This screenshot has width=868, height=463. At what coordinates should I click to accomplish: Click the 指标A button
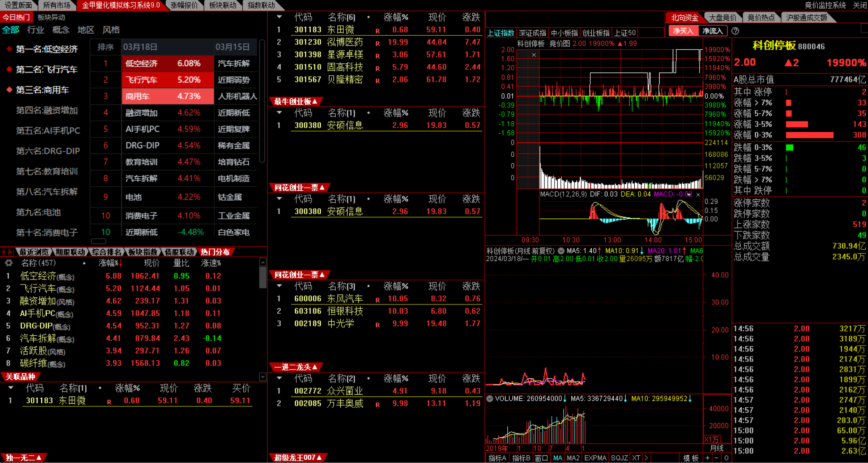pos(497,458)
